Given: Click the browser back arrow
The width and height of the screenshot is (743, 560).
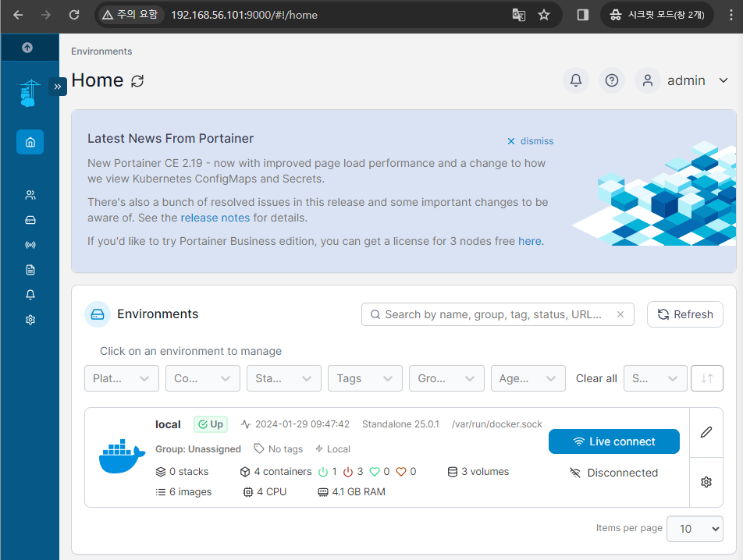Looking at the screenshot, I should (x=18, y=15).
